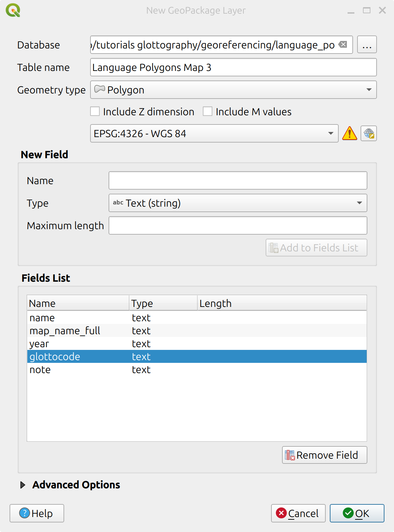This screenshot has height=532, width=394.
Task: Open the EPSG:4326 CRS dropdown
Action: (214, 133)
